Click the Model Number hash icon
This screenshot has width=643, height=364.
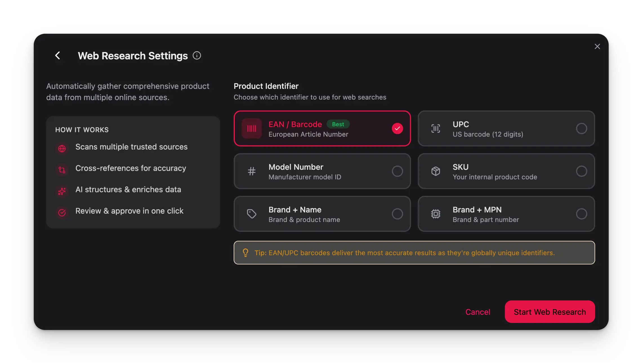(x=251, y=171)
